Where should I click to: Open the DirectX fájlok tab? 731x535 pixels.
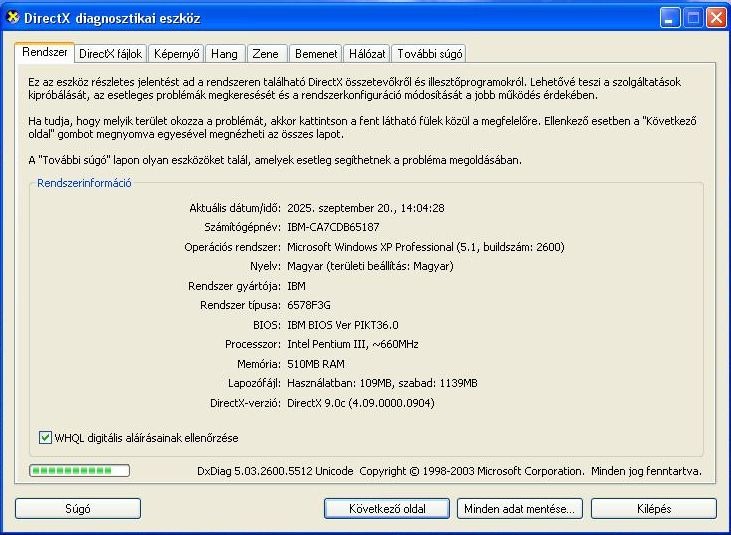coord(110,54)
